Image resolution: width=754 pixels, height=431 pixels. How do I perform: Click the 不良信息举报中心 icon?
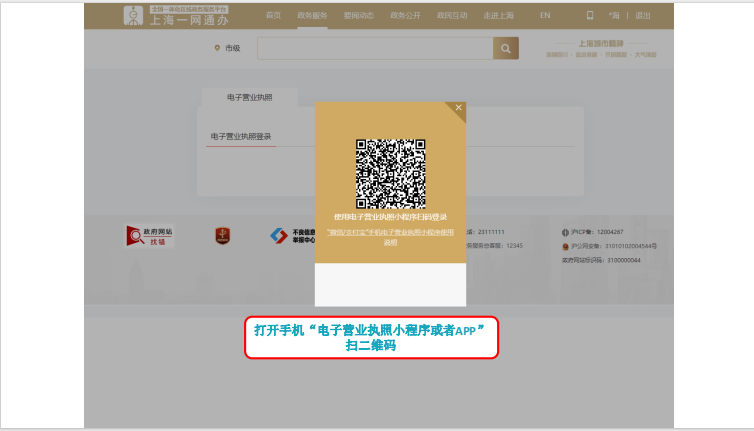279,236
